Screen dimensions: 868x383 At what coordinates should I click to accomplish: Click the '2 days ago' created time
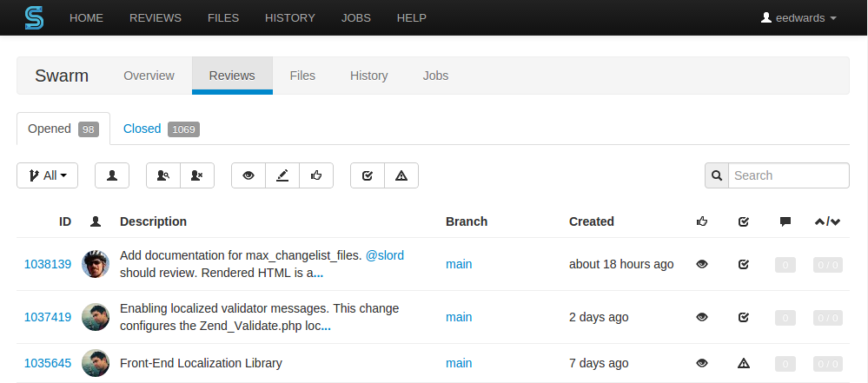(599, 317)
